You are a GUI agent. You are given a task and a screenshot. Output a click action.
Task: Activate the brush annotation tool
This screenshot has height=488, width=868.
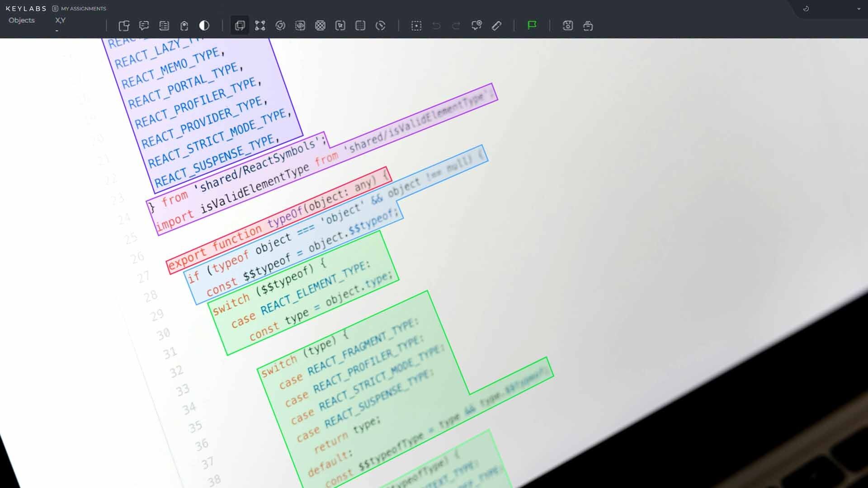(496, 26)
